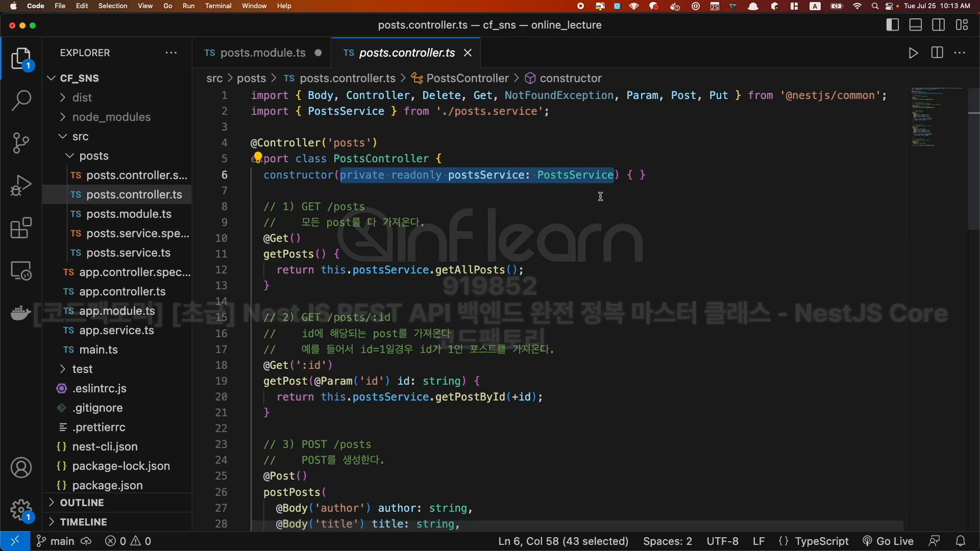Viewport: 980px width, 551px height.
Task: Open the Terminal menu
Action: (218, 6)
